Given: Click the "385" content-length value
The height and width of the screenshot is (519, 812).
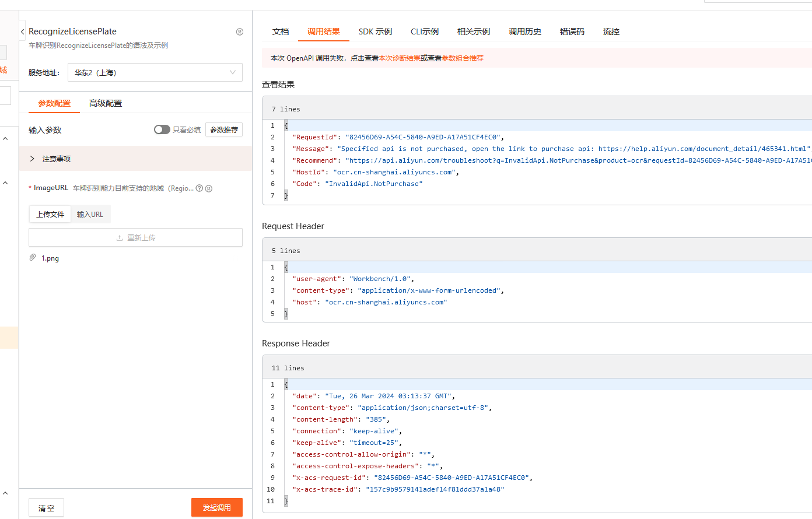Looking at the screenshot, I should [375, 419].
